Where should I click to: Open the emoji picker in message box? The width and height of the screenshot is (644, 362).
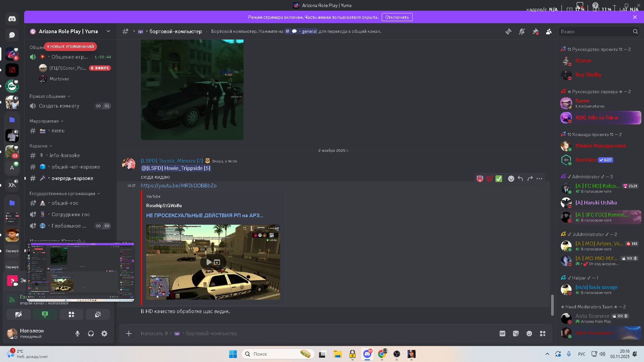click(x=529, y=334)
